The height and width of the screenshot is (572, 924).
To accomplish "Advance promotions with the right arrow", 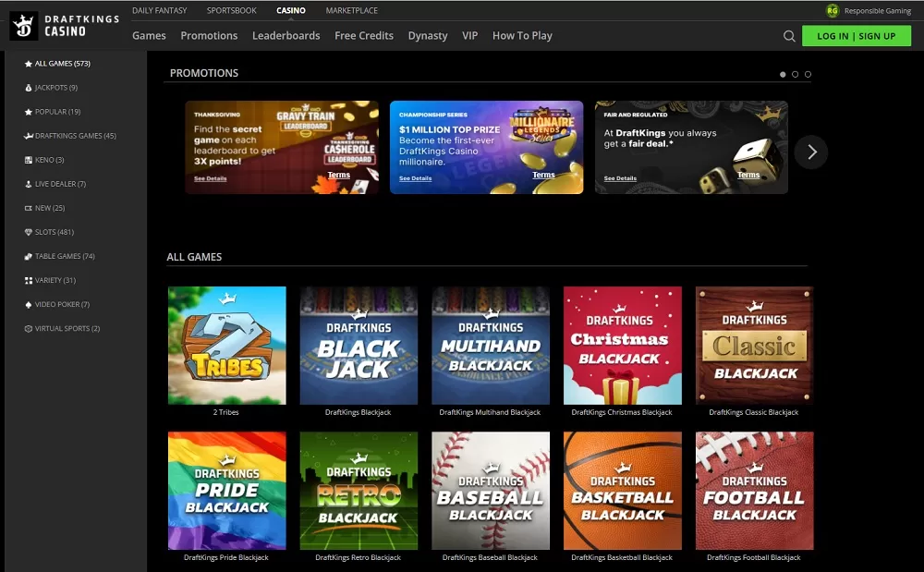I will (811, 152).
